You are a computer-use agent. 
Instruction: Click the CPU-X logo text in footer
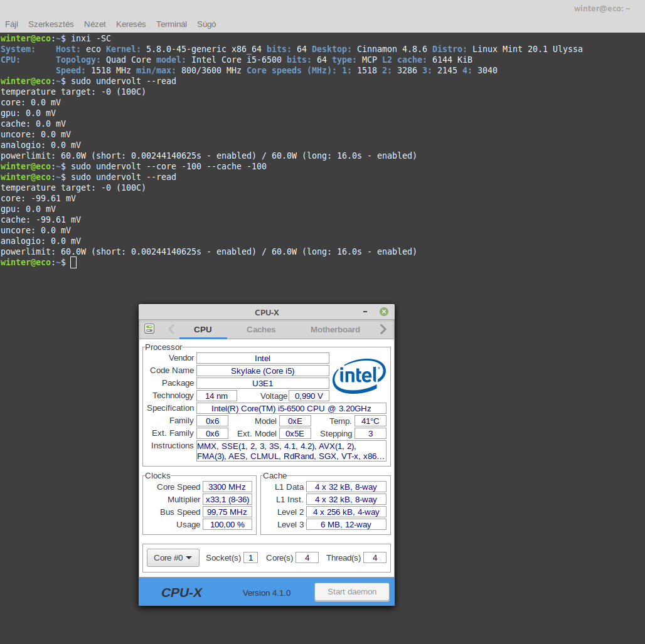coord(181,592)
